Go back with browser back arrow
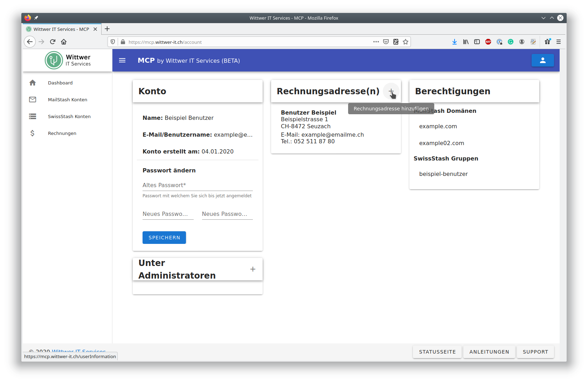The image size is (588, 383). coord(30,42)
